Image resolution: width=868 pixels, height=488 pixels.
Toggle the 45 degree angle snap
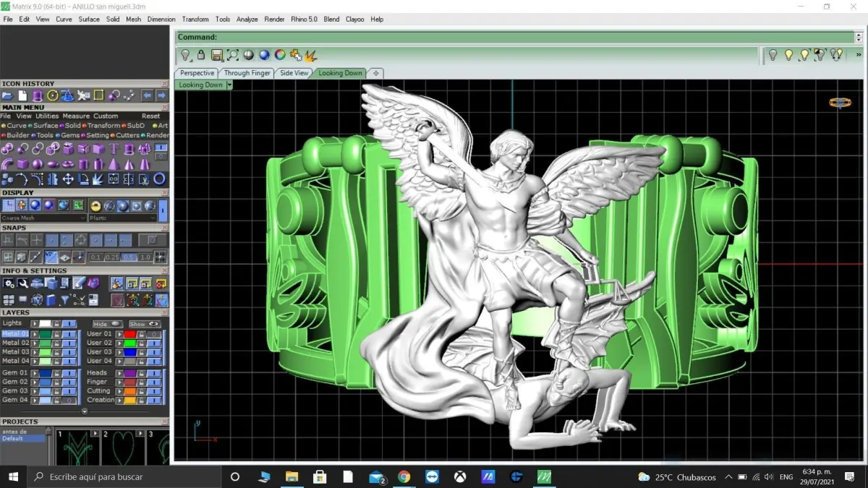51,257
